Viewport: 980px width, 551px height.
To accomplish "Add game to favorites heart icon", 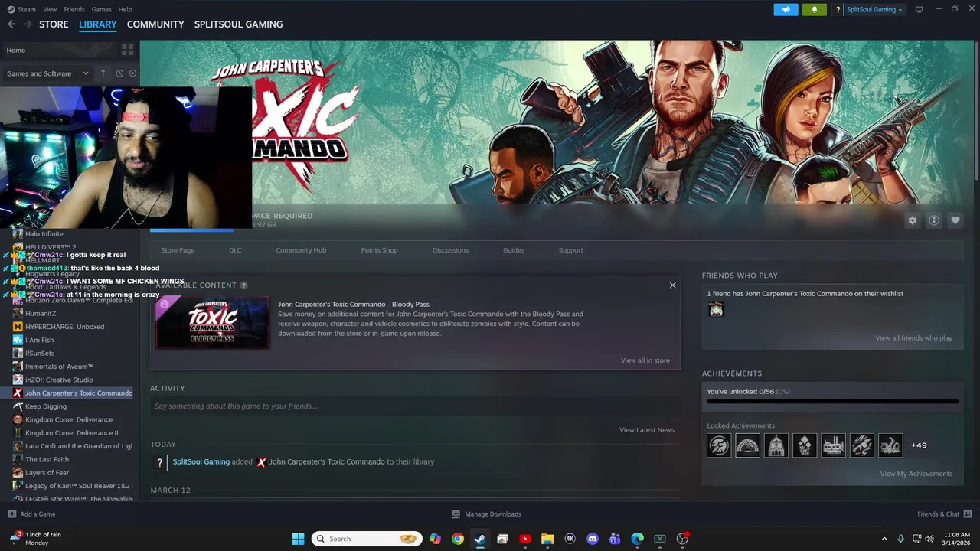I will 955,220.
